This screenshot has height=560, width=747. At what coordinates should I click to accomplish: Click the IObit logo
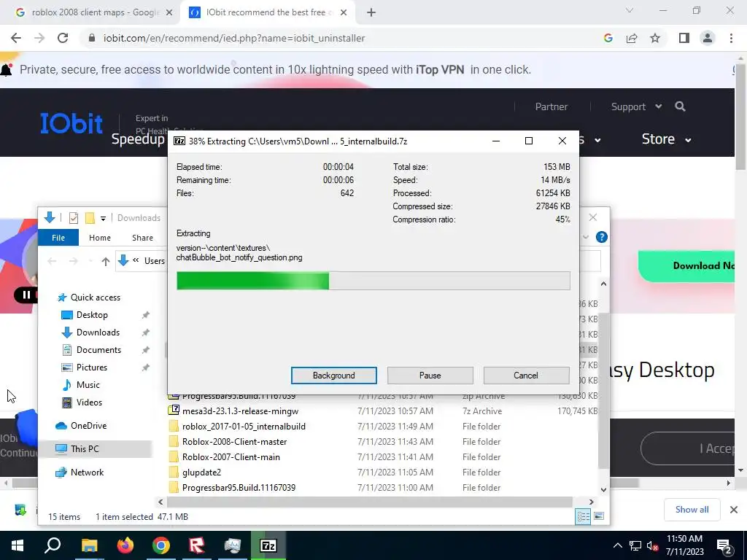click(x=71, y=123)
